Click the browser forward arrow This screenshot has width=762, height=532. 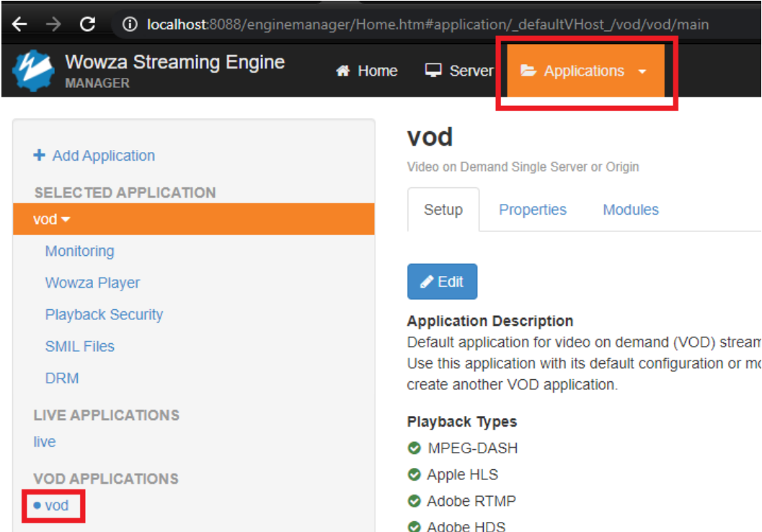[53, 25]
